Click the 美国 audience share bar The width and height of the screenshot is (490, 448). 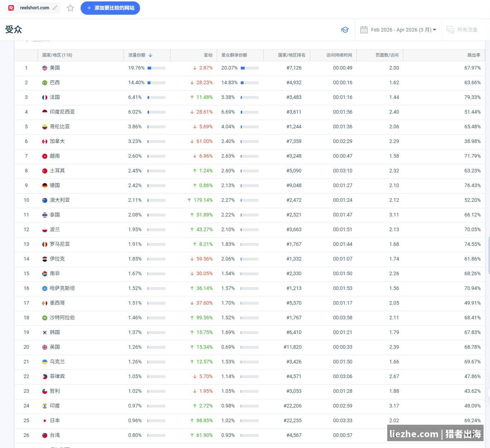[x=250, y=68]
